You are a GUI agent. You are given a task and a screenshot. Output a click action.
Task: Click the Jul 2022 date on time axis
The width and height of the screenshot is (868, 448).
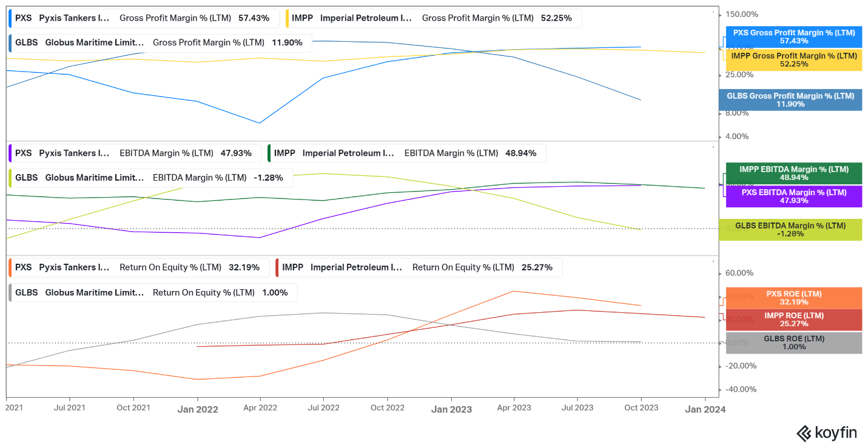[323, 408]
